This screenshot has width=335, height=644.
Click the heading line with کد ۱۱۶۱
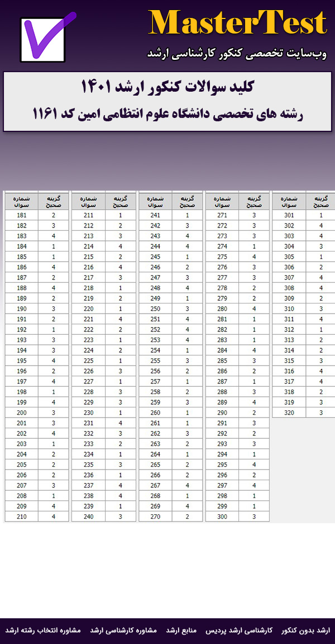[x=167, y=113]
